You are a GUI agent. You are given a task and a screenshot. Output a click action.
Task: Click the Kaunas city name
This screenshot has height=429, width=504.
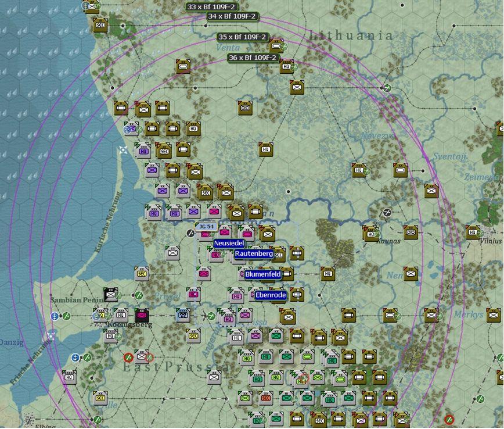[388, 241]
